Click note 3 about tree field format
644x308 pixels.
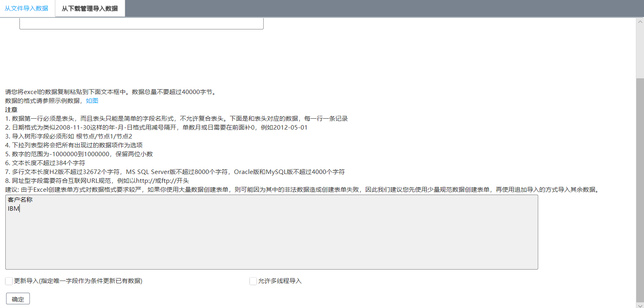pyautogui.click(x=69, y=136)
